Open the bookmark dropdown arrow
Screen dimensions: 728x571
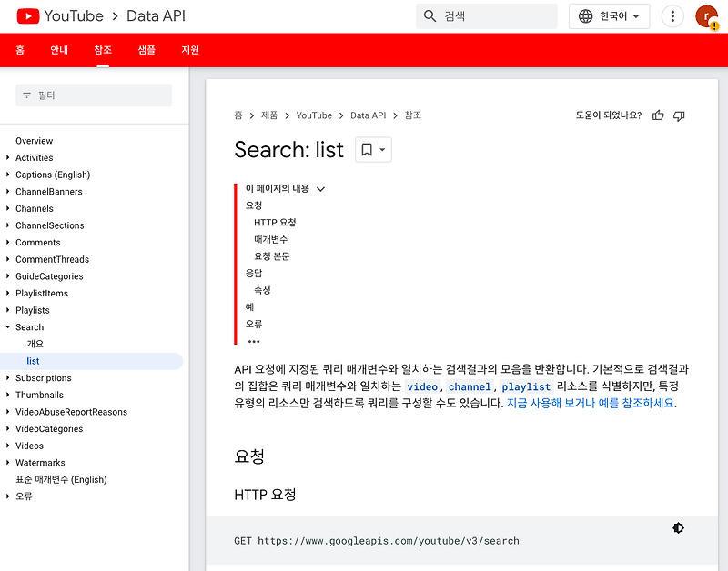[x=382, y=150]
